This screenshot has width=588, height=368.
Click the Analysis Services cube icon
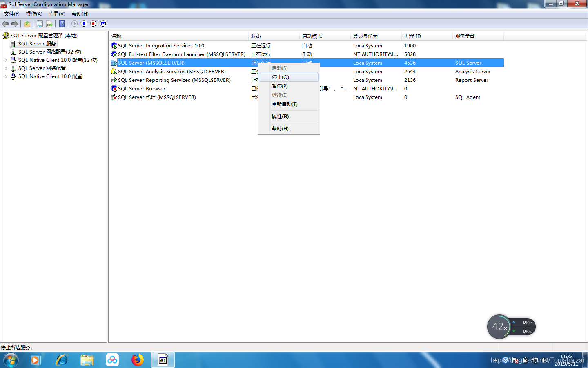pos(114,72)
